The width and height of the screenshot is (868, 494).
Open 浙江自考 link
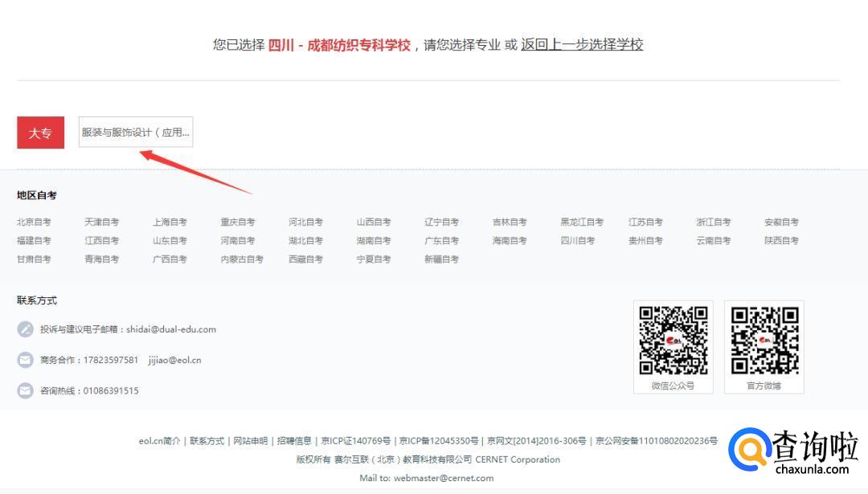(x=714, y=222)
